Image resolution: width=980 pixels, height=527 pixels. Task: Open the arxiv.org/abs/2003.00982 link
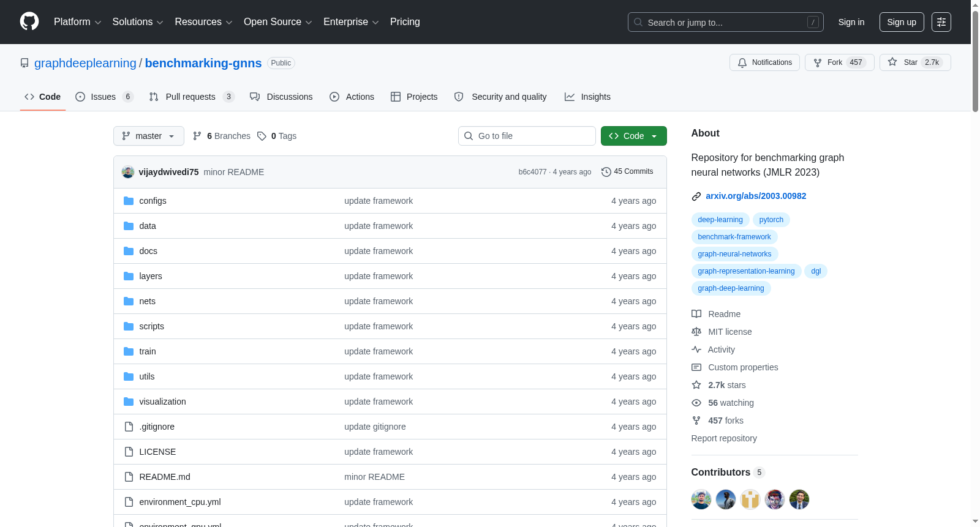(x=756, y=196)
